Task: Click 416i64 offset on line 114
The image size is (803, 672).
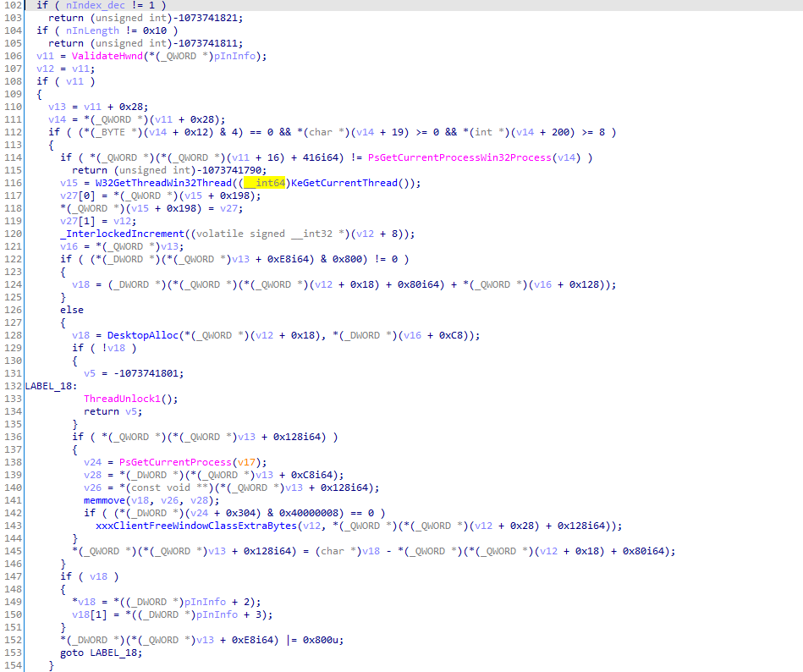Action: tap(321, 157)
